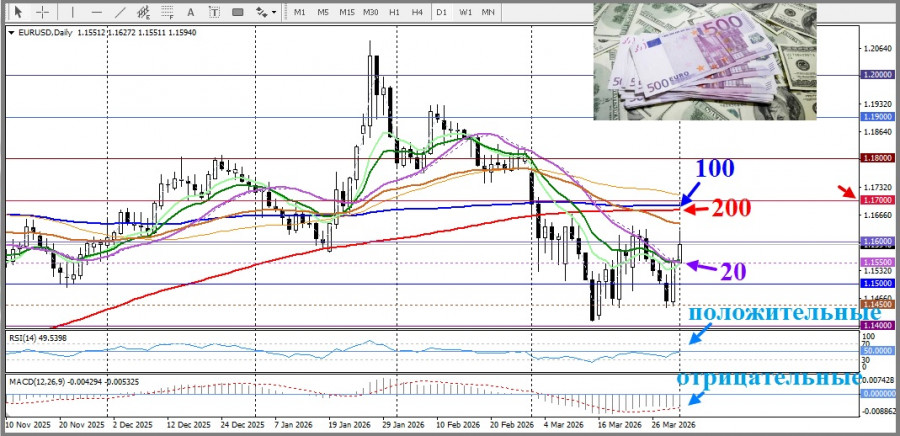Switch to W1 weekly timeframe

(465, 11)
